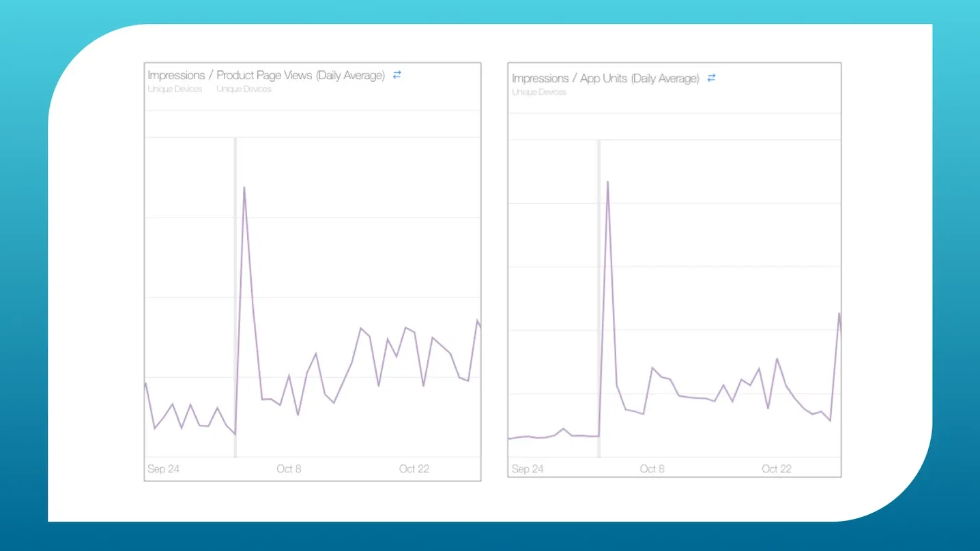Viewport: 980px width, 551px height.
Task: Click the spike peak in App Units chart
Action: click(x=607, y=182)
